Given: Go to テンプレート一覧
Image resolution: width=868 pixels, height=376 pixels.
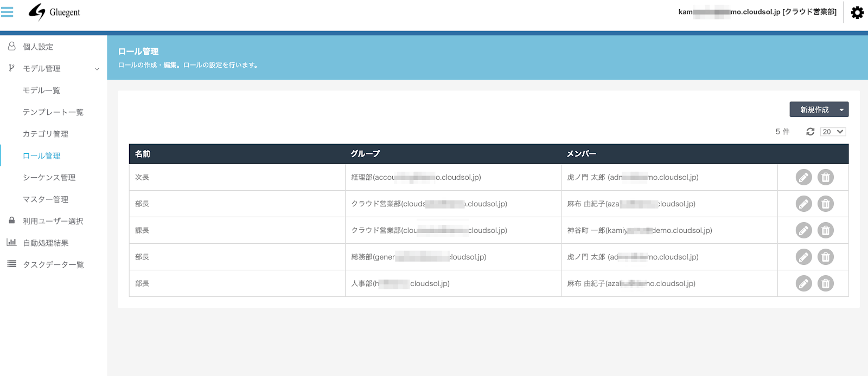Looking at the screenshot, I should [x=53, y=112].
